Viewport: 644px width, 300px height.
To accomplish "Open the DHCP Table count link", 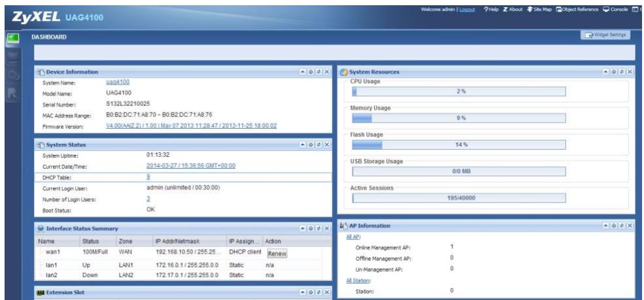I will point(148,176).
